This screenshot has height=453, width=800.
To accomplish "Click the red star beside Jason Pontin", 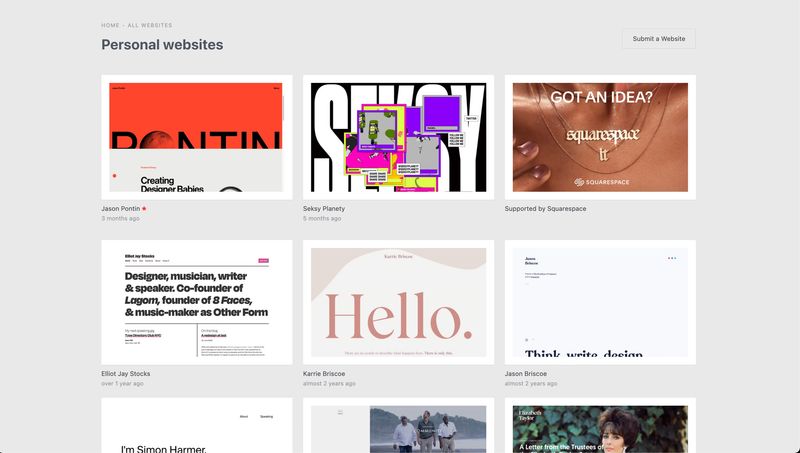I will (144, 208).
